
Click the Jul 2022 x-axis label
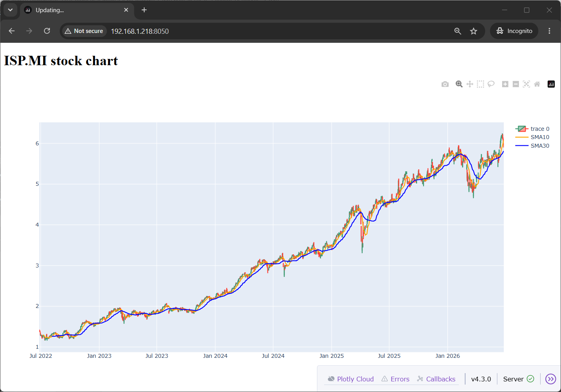(x=41, y=356)
